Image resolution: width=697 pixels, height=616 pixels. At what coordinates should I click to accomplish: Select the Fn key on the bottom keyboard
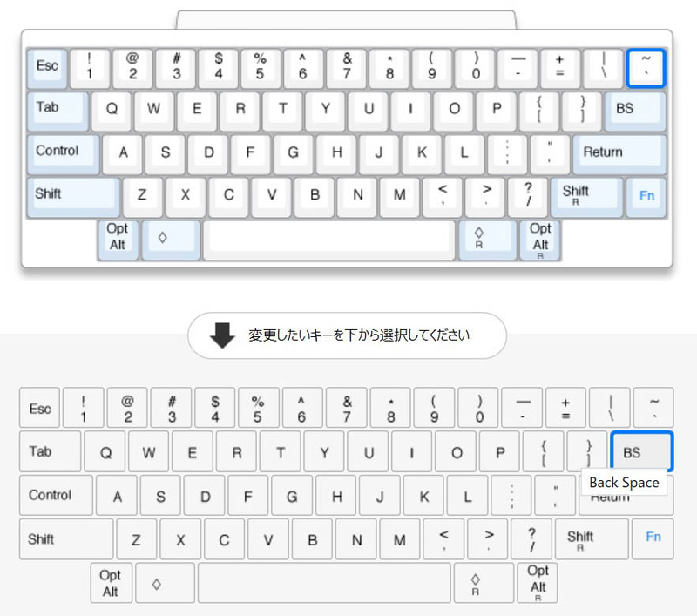pos(653,538)
